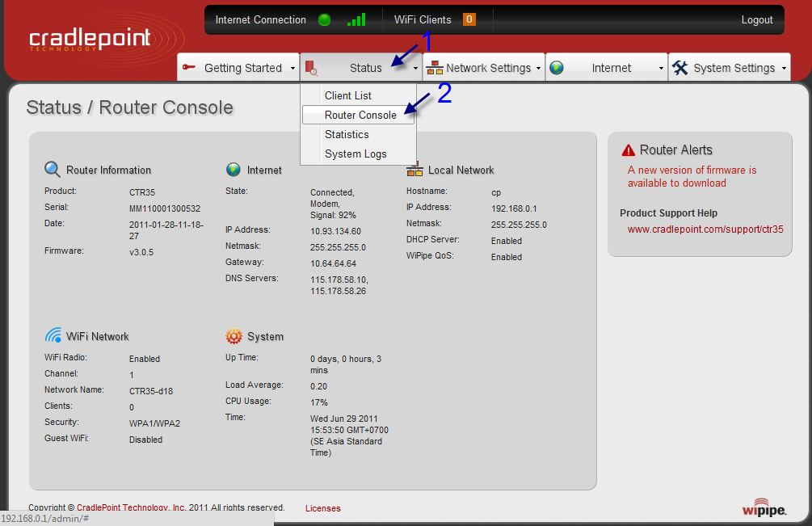Click the orange WiFi Clients count badge
The image size is (812, 526).
tap(469, 19)
